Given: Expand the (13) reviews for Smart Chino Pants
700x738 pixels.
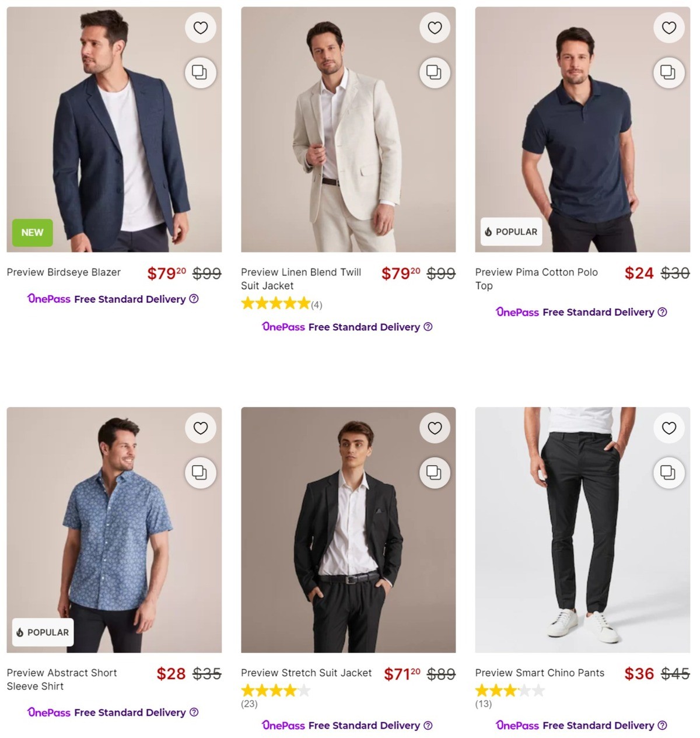Looking at the screenshot, I should coord(483,704).
